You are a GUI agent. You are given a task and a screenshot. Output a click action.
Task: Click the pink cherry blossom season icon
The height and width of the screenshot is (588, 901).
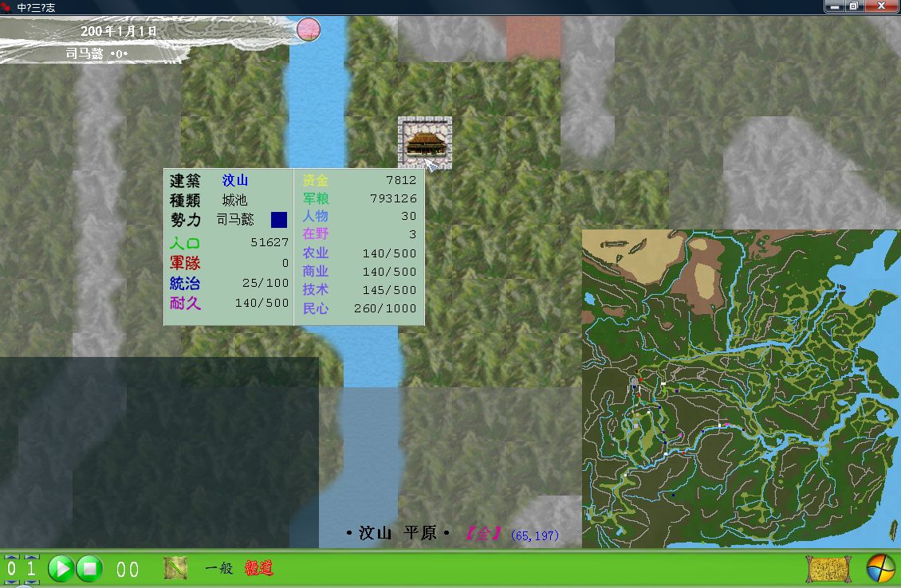point(309,29)
